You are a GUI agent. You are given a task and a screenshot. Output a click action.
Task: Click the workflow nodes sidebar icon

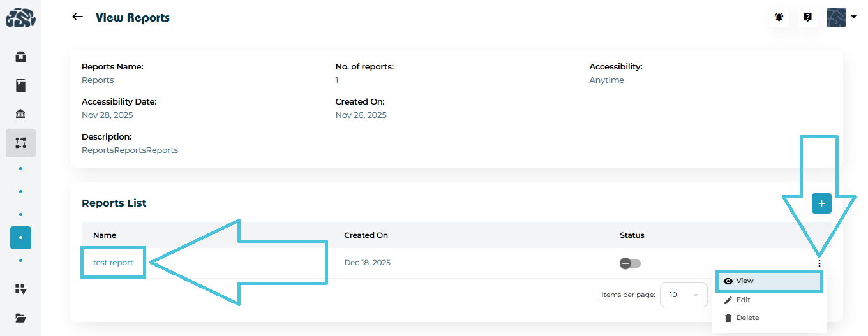click(20, 143)
